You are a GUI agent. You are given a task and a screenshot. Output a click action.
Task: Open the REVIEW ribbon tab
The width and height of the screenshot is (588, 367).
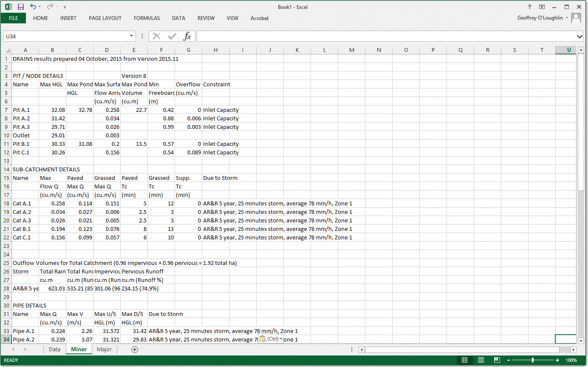point(206,18)
